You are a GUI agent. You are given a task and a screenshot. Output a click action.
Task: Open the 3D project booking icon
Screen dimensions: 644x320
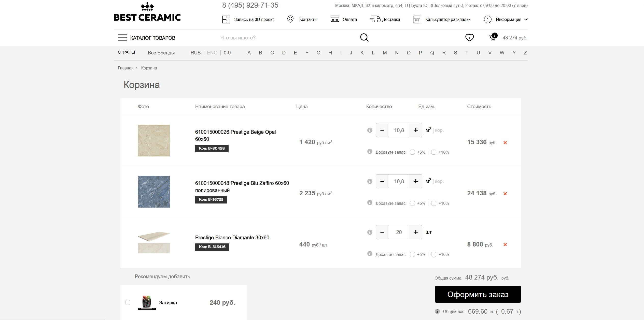[226, 19]
